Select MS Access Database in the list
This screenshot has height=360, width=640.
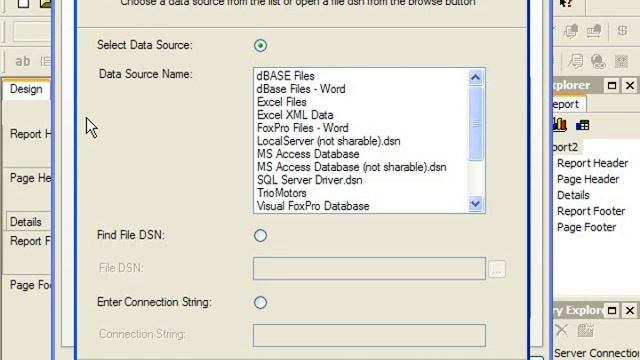coord(308,154)
